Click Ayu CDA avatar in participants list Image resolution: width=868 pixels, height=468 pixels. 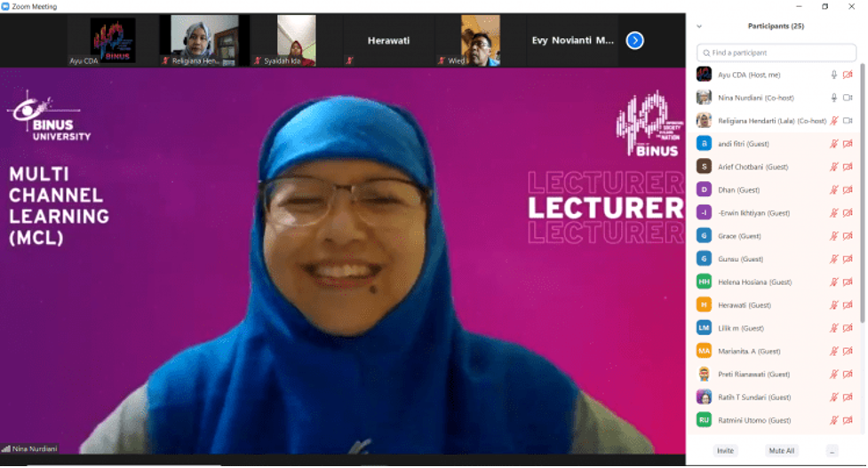point(704,74)
